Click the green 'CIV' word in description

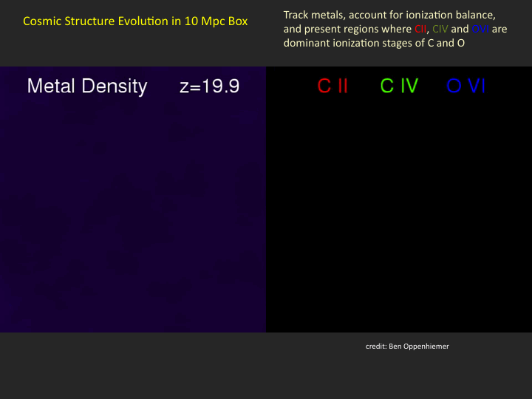(x=440, y=29)
